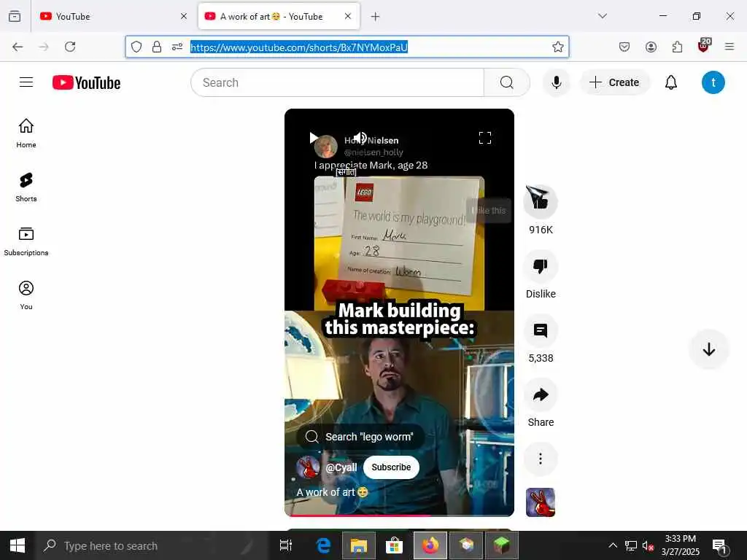Image resolution: width=747 pixels, height=560 pixels.
Task: Click the browser address bar URL
Action: pyautogui.click(x=298, y=47)
